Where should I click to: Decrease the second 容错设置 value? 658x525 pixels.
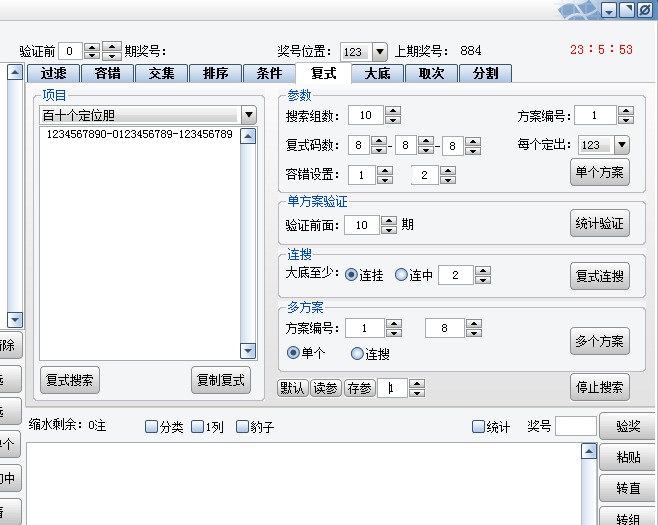coord(447,180)
